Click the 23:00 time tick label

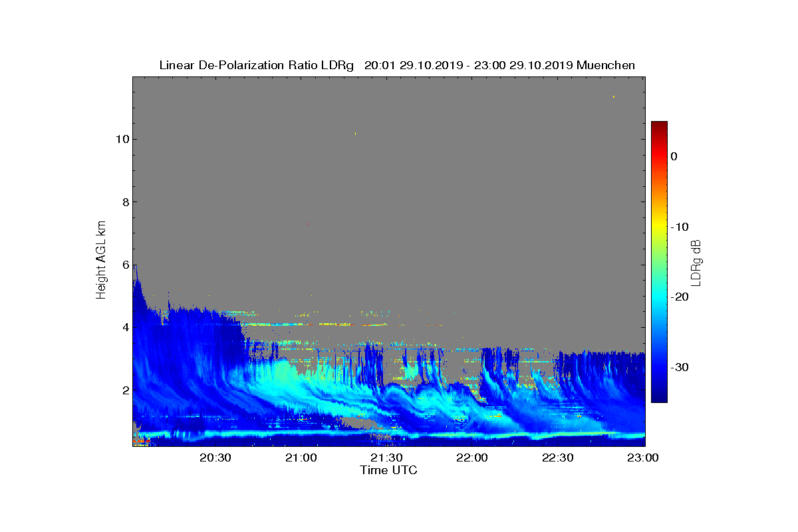(644, 458)
